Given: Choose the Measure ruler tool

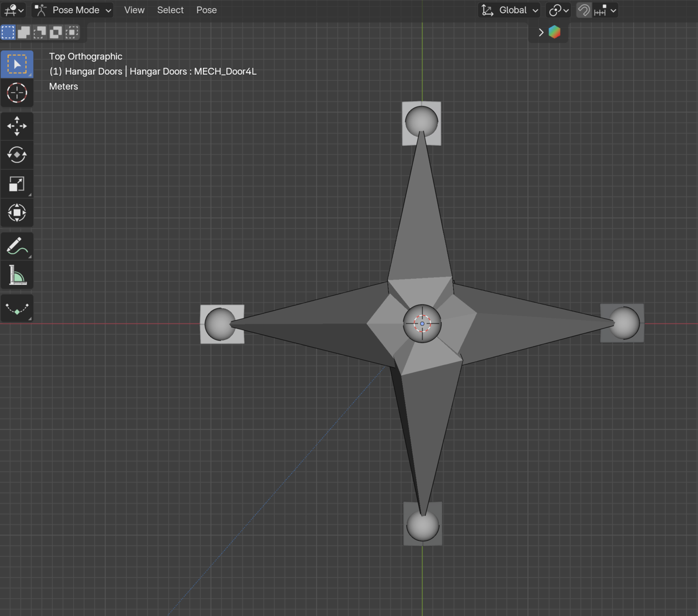Looking at the screenshot, I should 17,275.
